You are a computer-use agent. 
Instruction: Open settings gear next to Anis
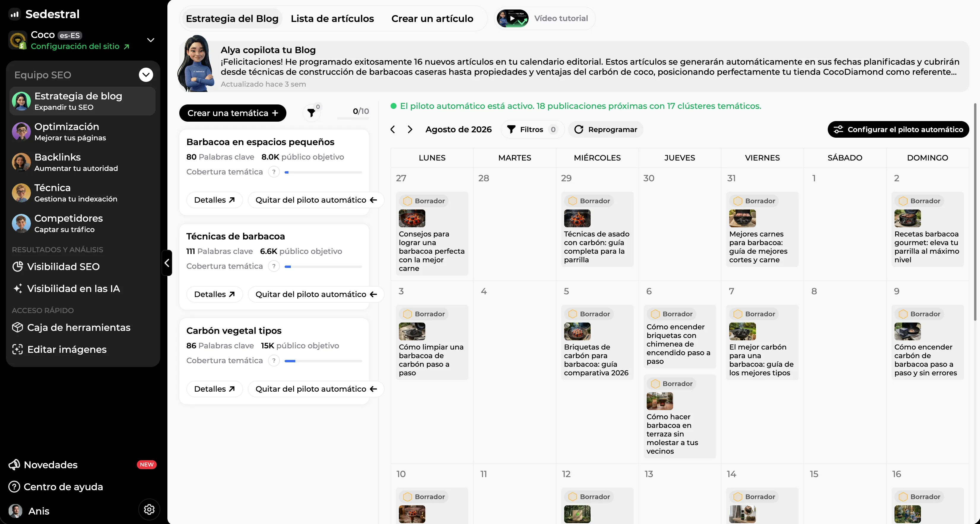149,509
